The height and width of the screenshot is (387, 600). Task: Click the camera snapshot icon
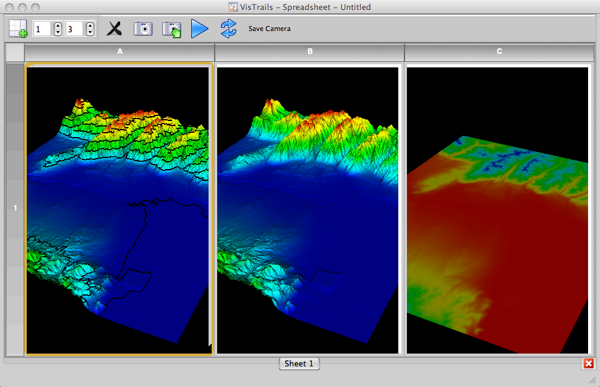point(143,29)
